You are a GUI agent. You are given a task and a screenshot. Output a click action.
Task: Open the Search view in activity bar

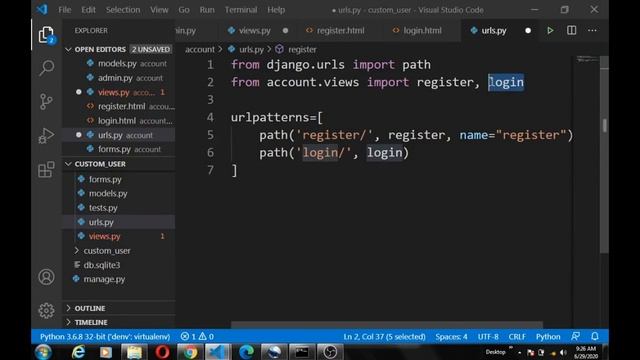point(46,68)
